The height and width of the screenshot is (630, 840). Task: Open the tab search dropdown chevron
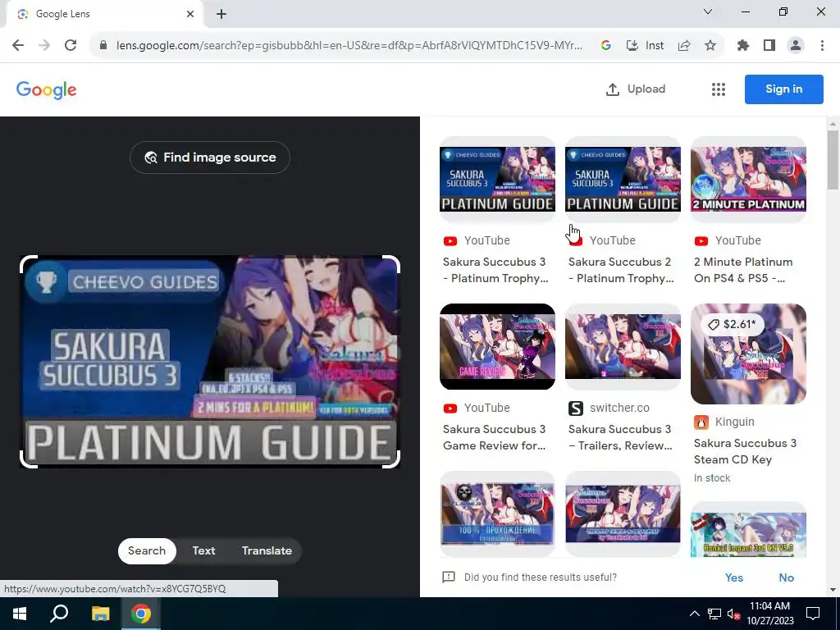pyautogui.click(x=708, y=11)
